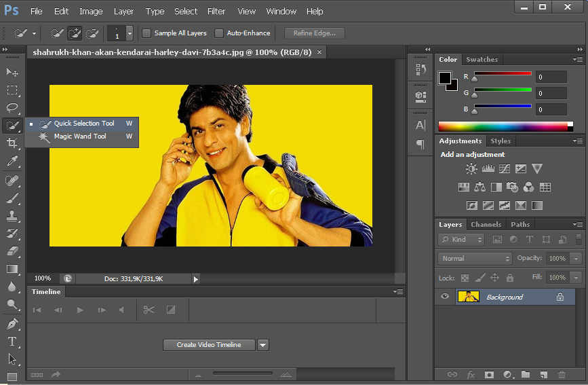Close the shahrukh-khan document tab
The height and width of the screenshot is (385, 588).
pos(319,52)
